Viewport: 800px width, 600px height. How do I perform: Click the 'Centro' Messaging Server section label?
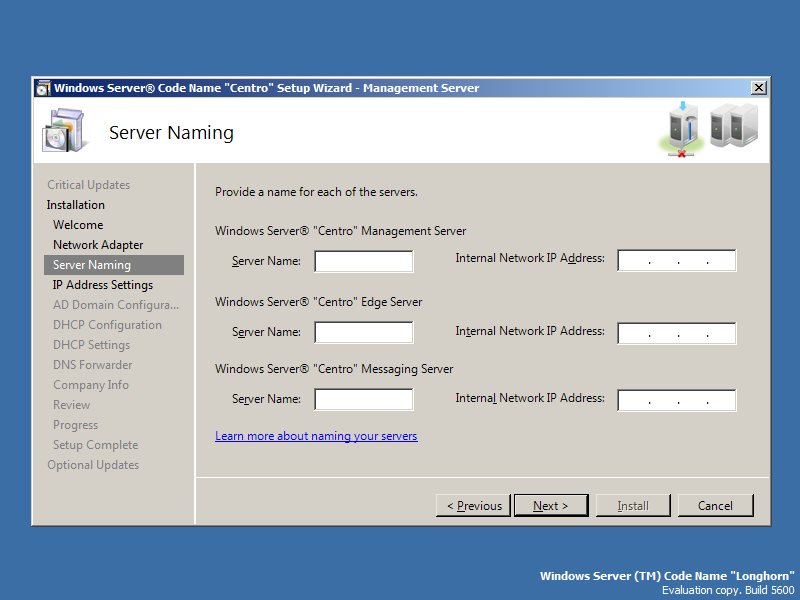(334, 368)
